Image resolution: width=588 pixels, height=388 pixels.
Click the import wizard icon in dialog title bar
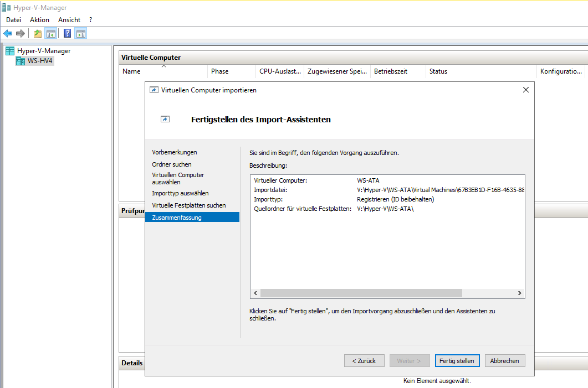pyautogui.click(x=154, y=90)
